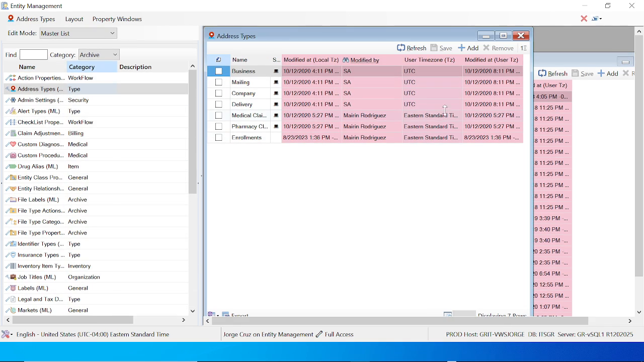Click Add in Address Types window

coord(468,48)
